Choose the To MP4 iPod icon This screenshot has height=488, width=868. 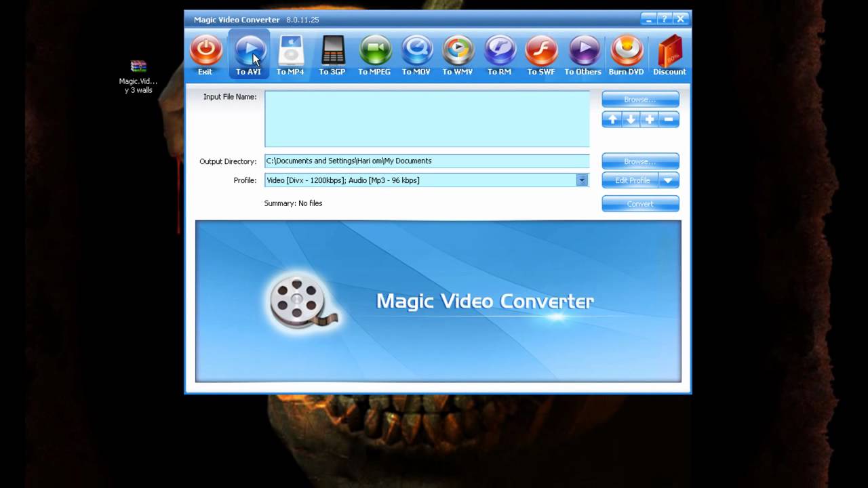pyautogui.click(x=290, y=54)
